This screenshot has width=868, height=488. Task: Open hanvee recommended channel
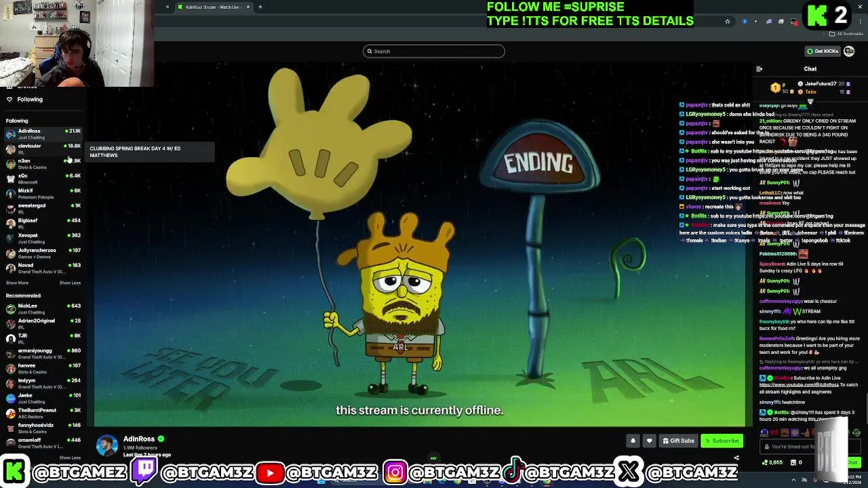coord(43,368)
